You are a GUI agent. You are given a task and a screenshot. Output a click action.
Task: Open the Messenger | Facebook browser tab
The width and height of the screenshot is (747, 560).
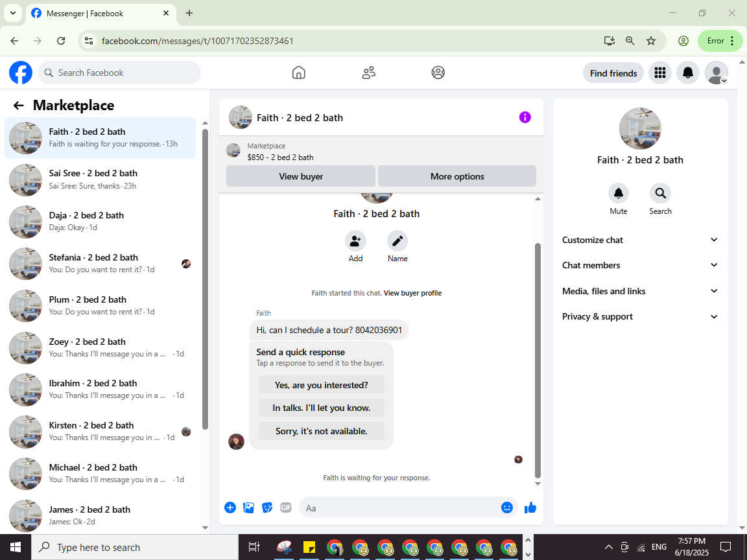pos(100,14)
